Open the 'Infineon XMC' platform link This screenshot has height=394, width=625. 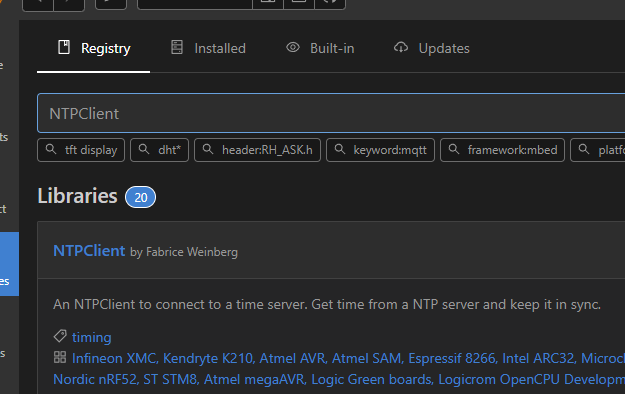[114, 358]
